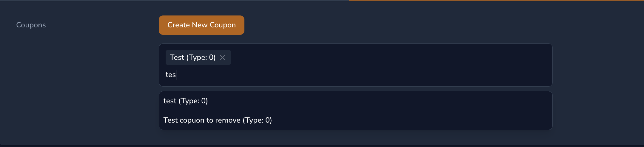
Task: Click the "Test (Type: 0)" selected chip
Action: (x=192, y=57)
